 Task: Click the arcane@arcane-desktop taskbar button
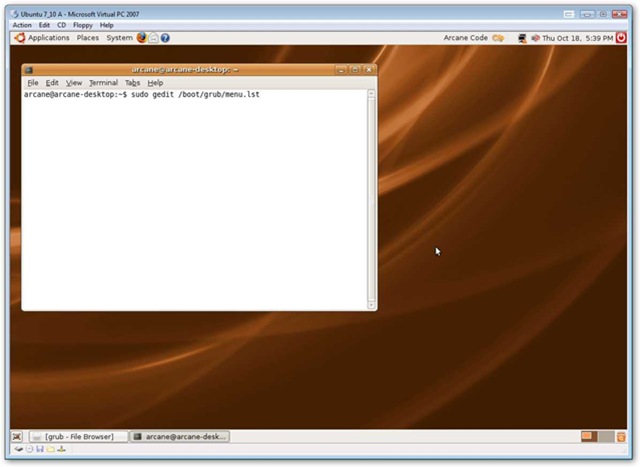pos(181,437)
